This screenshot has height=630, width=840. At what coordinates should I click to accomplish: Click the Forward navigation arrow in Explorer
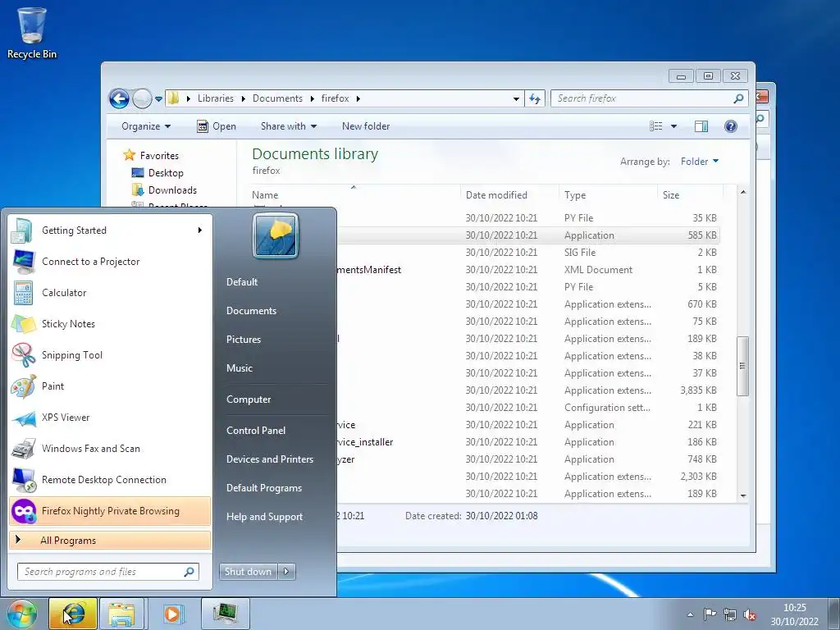142,98
